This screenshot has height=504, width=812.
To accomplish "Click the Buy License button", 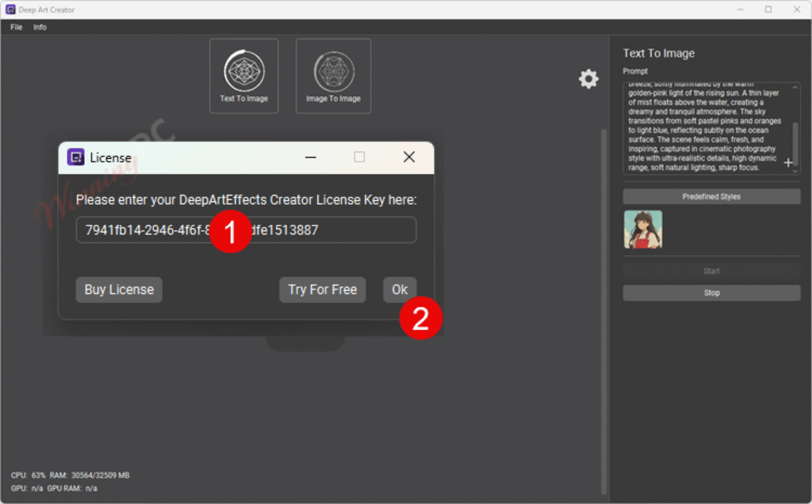I will [x=119, y=290].
